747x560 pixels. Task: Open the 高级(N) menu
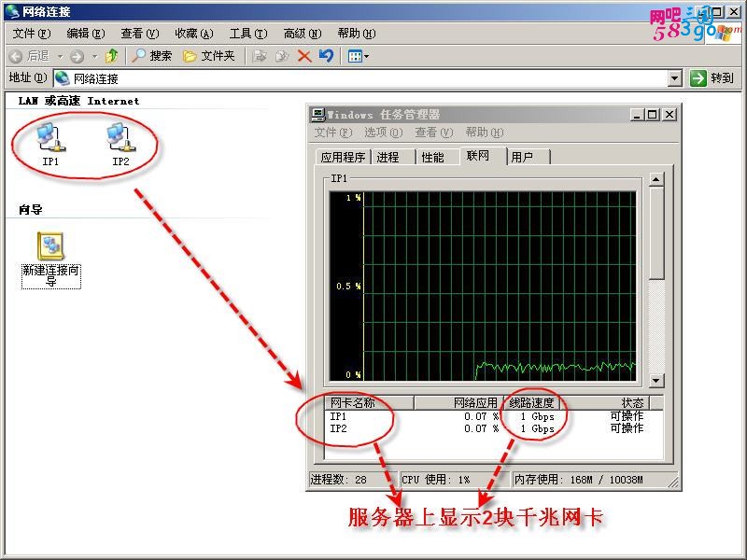[303, 34]
